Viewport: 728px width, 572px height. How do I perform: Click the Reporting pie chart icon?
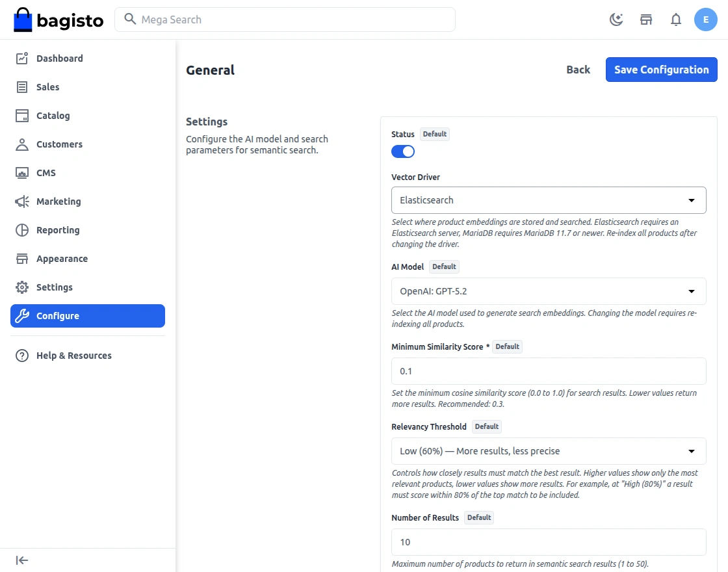(x=22, y=230)
